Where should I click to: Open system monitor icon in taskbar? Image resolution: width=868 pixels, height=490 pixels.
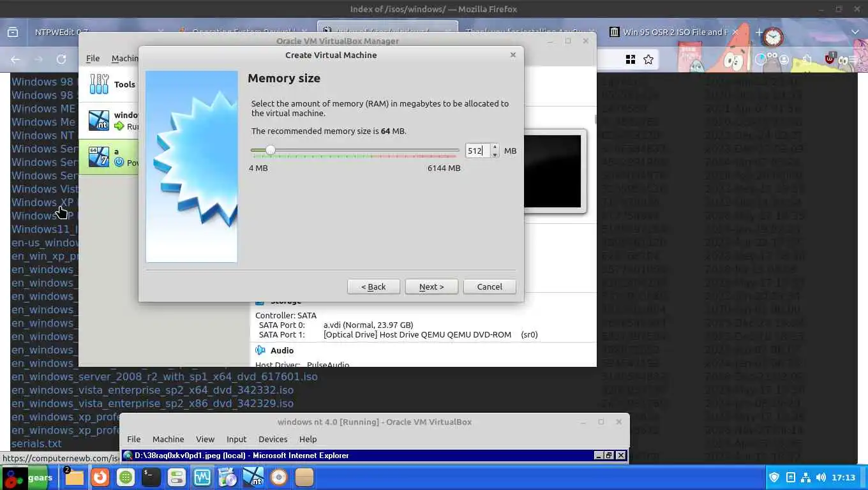[202, 477]
